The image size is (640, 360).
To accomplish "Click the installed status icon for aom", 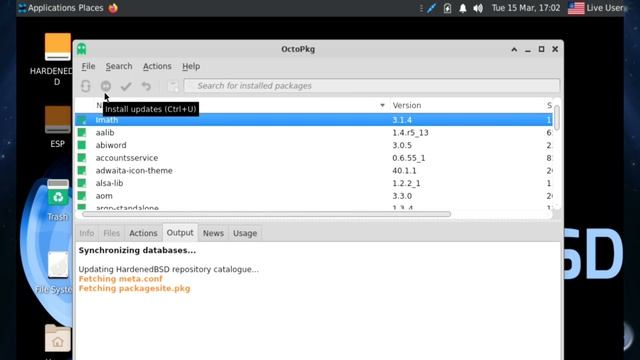I will click(82, 196).
